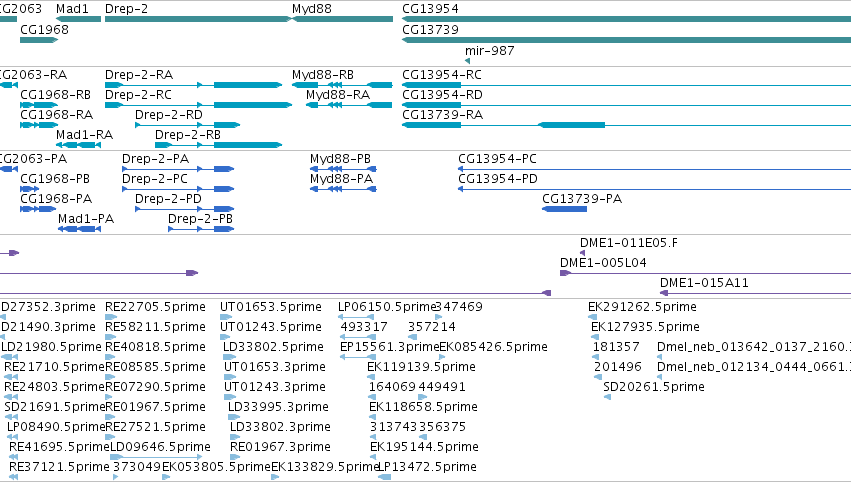The height and width of the screenshot is (482, 851).
Task: Select transcript Drep-2-RB
Action: [x=218, y=145]
